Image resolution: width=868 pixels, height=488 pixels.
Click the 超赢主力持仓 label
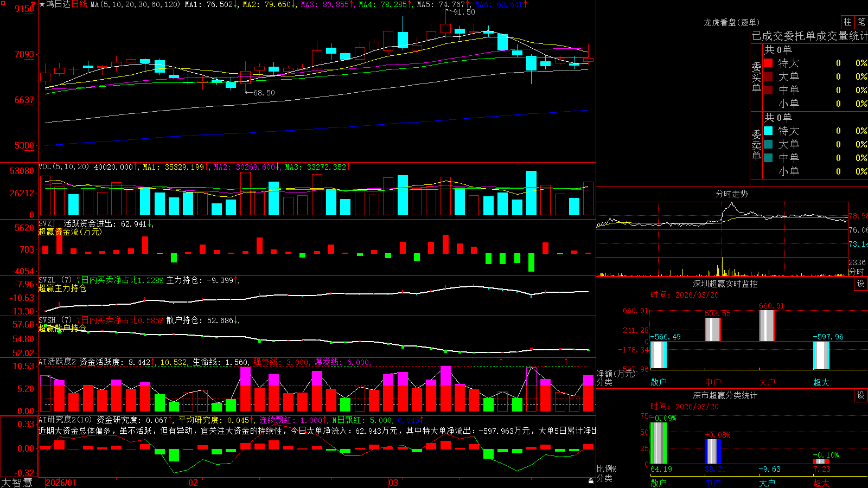coord(62,288)
